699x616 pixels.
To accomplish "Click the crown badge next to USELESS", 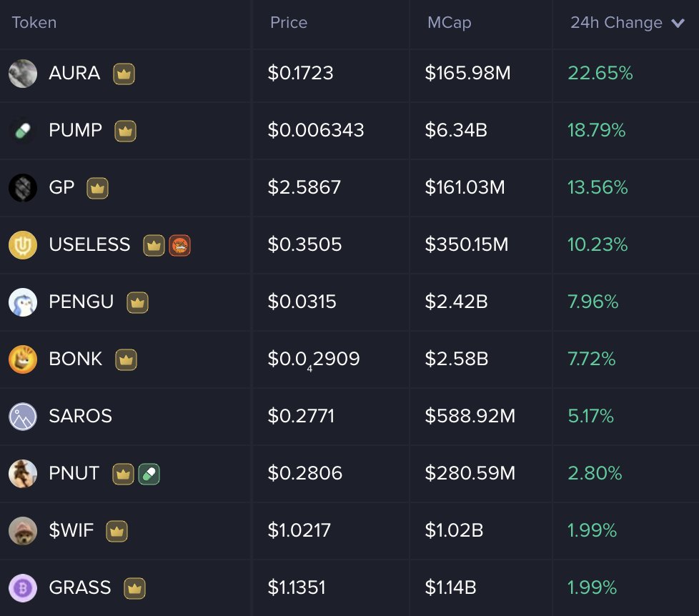I will coord(154,245).
